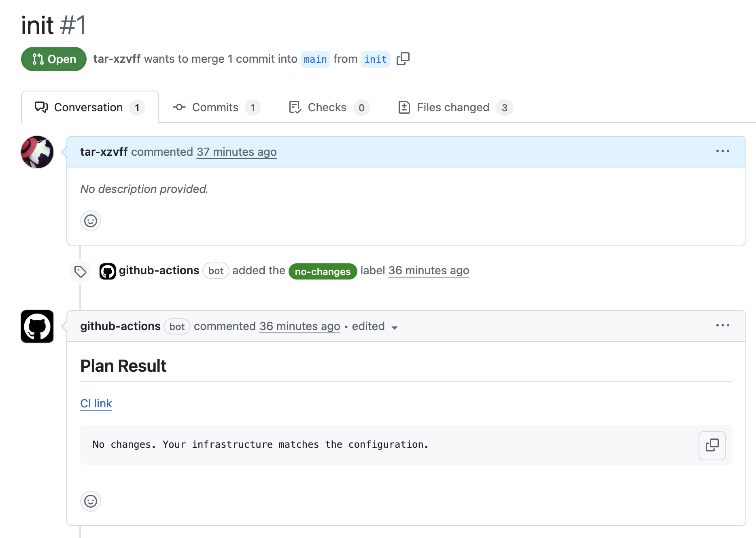
Task: Click the No changes infrastructure output text
Action: (261, 445)
